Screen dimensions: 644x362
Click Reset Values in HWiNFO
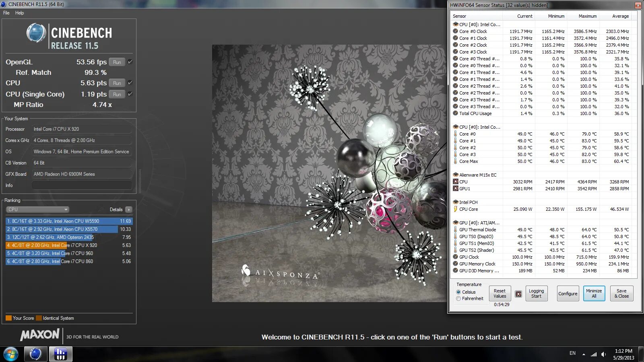point(500,294)
